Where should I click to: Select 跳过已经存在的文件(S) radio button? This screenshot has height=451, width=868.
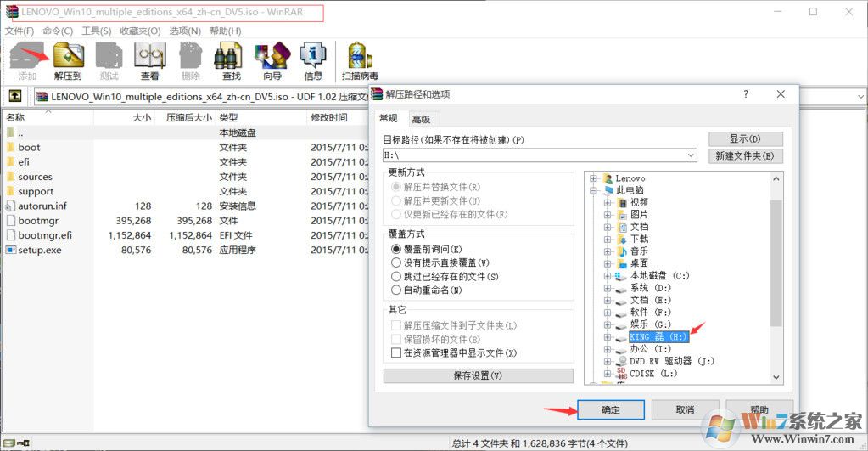click(395, 277)
